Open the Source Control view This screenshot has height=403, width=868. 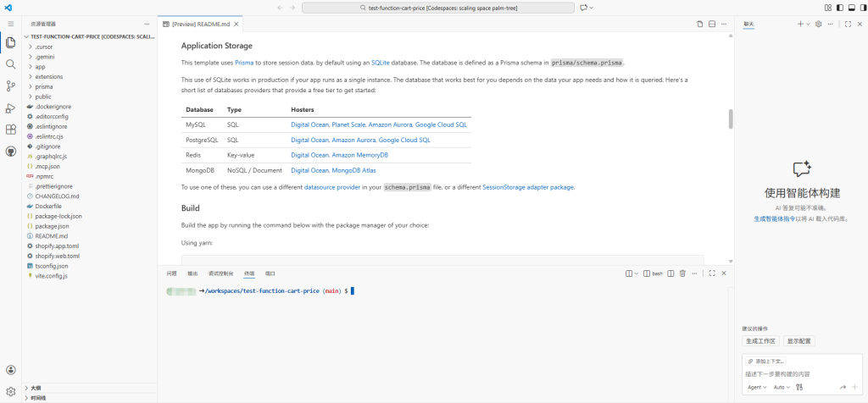(x=11, y=86)
